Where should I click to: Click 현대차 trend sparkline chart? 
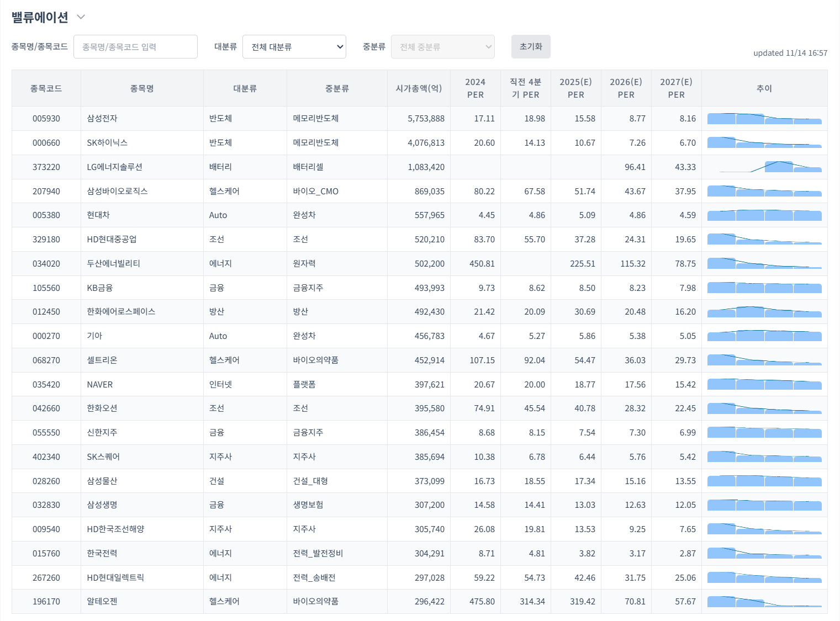[764, 215]
